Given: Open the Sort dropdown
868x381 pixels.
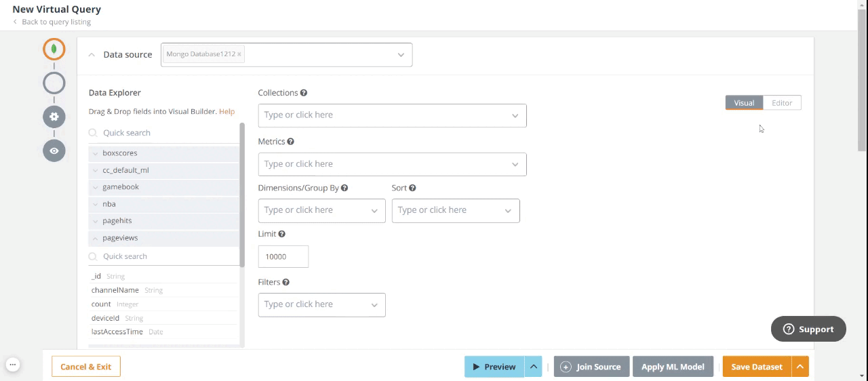Looking at the screenshot, I should [x=456, y=210].
